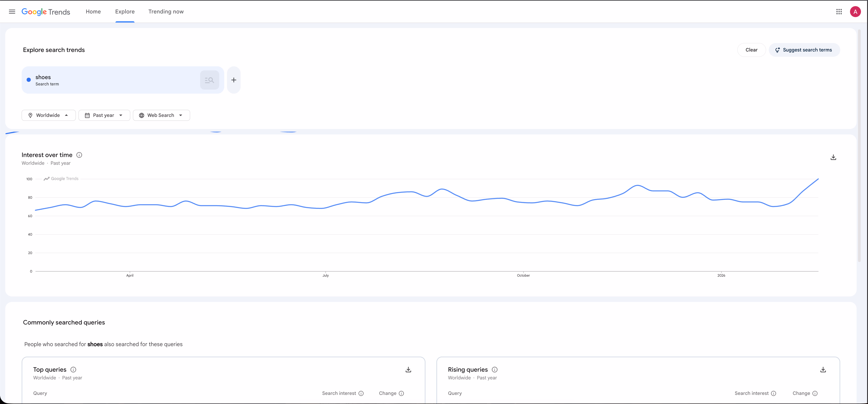Screen dimensions: 868x404
Task: Go to the Home tab
Action: click(x=93, y=11)
